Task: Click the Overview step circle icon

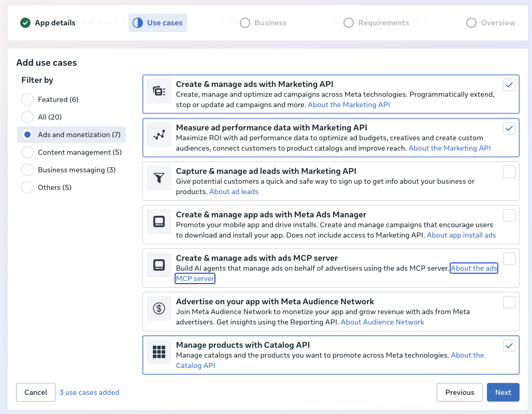Action: point(471,23)
